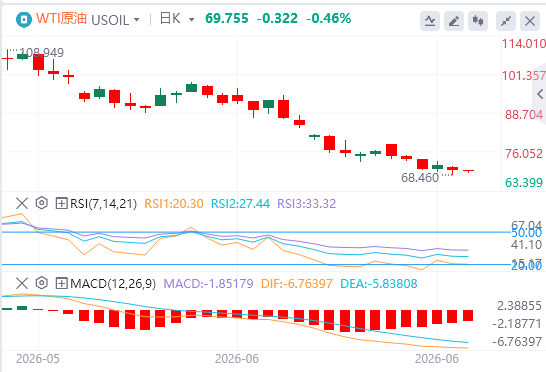Open MACD indicator settings gear

(42, 283)
